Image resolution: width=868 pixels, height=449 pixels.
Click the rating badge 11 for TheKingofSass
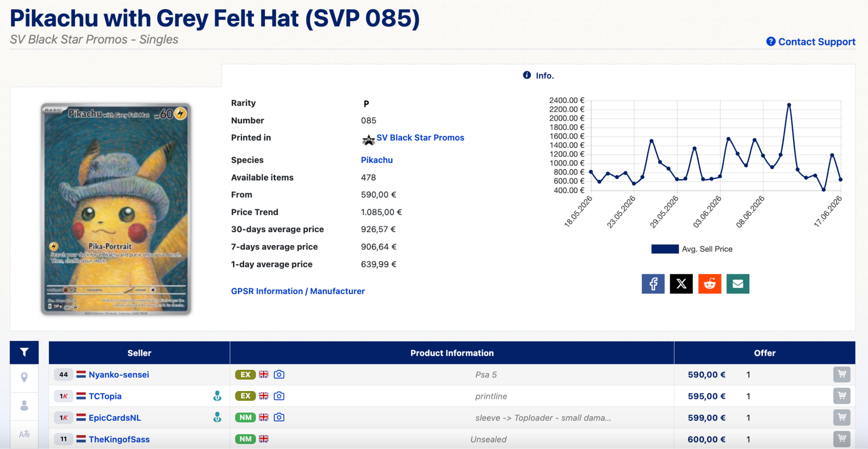point(63,439)
